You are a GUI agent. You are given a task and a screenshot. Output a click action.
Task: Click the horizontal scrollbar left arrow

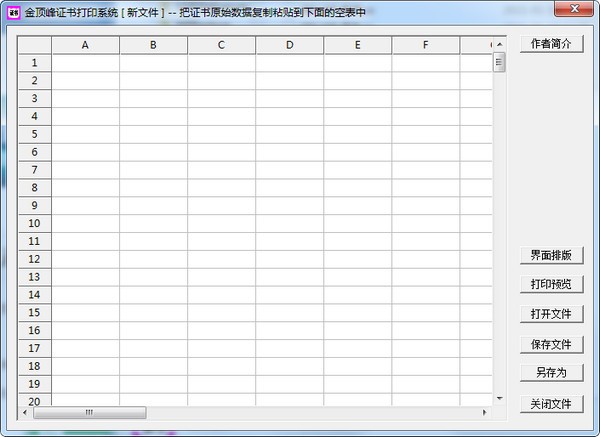[x=25, y=413]
